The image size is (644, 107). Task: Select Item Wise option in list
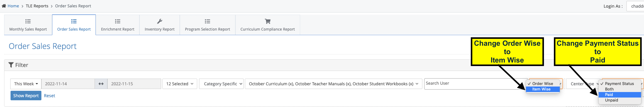pyautogui.click(x=543, y=89)
